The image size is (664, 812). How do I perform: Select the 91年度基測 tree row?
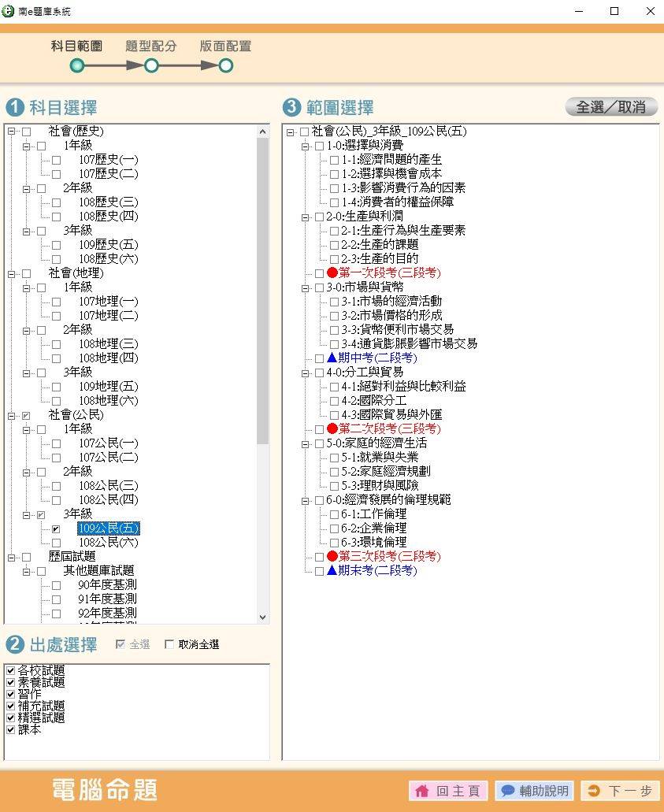pos(107,599)
